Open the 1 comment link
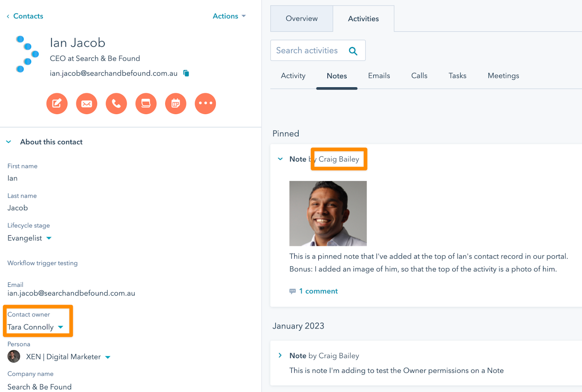 pyautogui.click(x=318, y=291)
